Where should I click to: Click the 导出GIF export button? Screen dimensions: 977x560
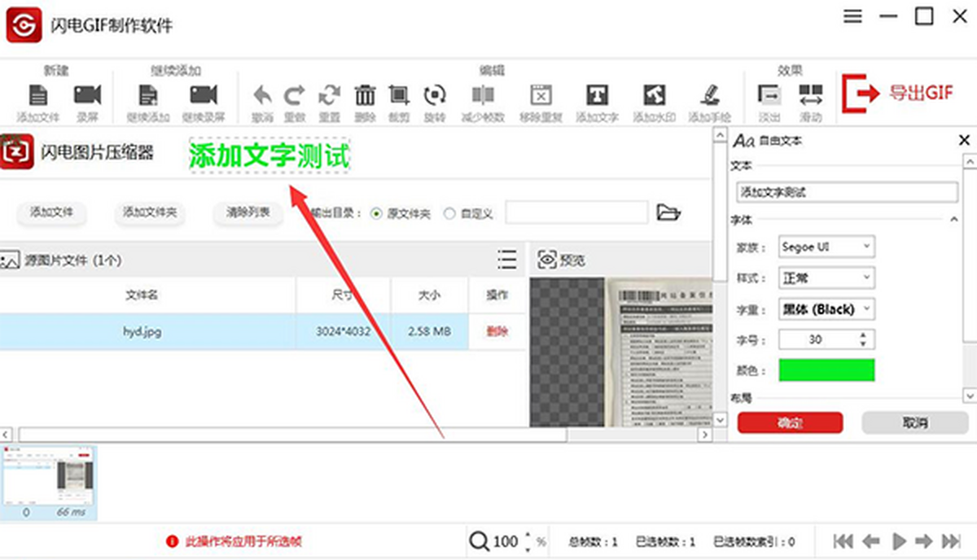coord(898,93)
